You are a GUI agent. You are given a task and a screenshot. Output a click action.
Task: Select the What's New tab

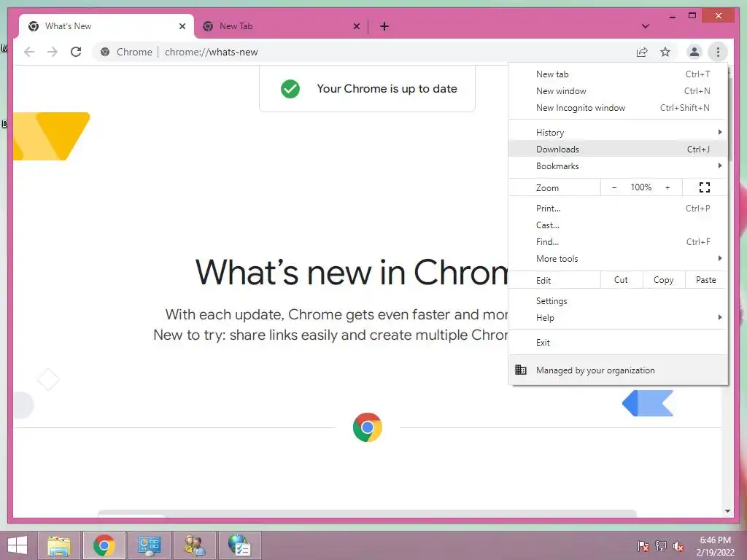(107, 26)
